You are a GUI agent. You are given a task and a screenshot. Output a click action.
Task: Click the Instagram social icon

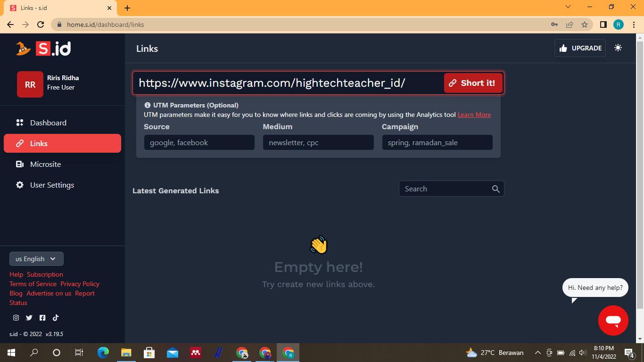(x=16, y=318)
